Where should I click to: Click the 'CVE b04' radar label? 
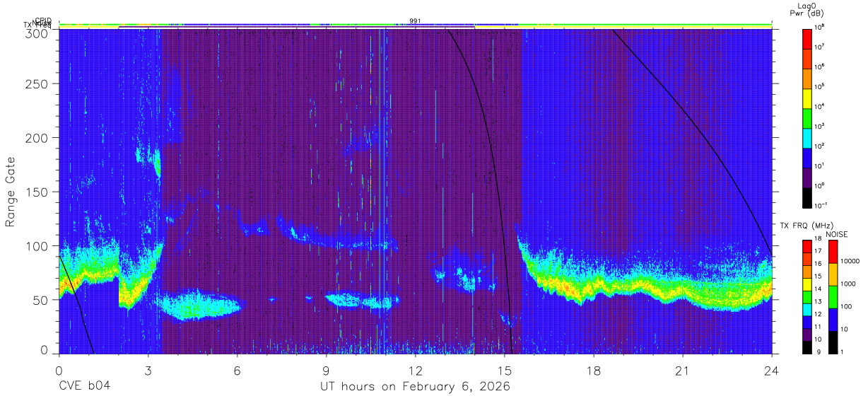[x=84, y=386]
